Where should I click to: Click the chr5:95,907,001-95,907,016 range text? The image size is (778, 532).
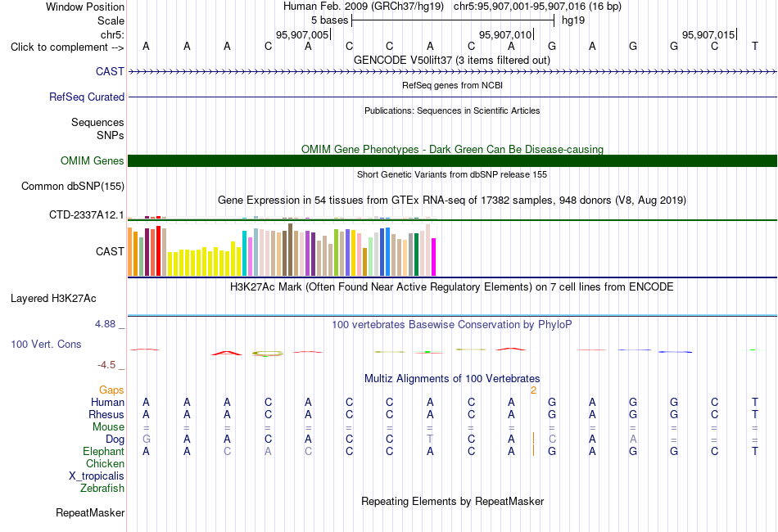pyautogui.click(x=537, y=7)
